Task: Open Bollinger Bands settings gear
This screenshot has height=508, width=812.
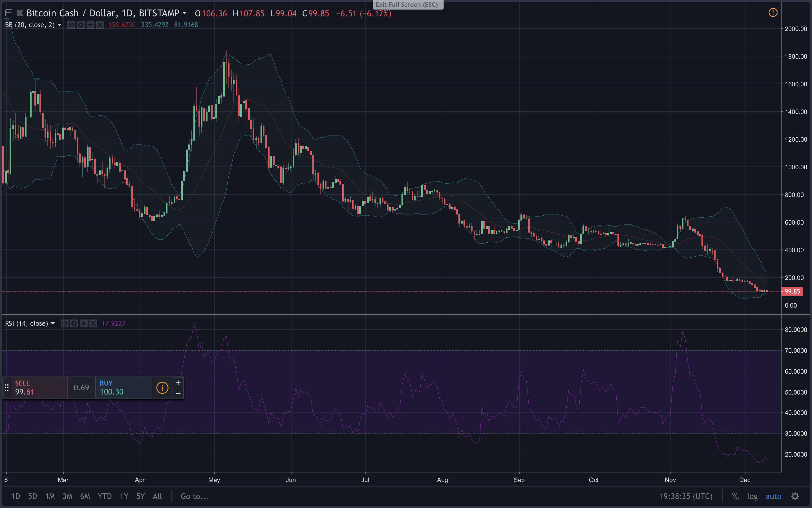Action: [x=81, y=25]
